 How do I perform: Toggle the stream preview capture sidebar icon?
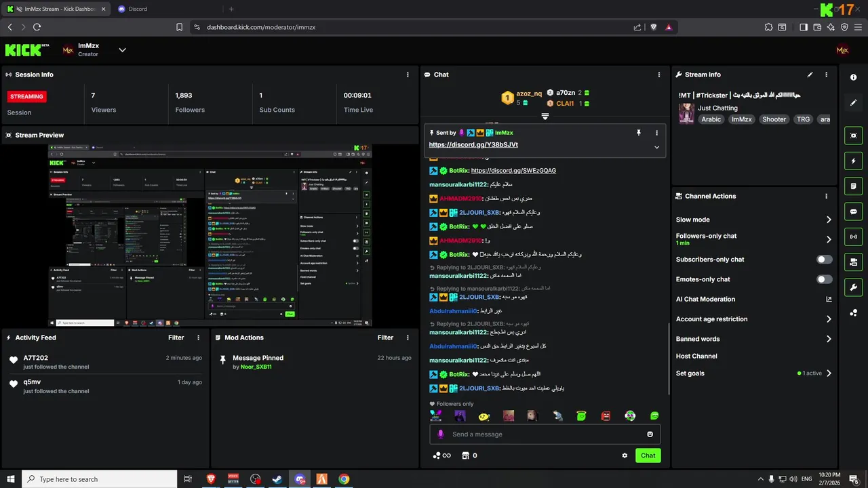pyautogui.click(x=853, y=136)
